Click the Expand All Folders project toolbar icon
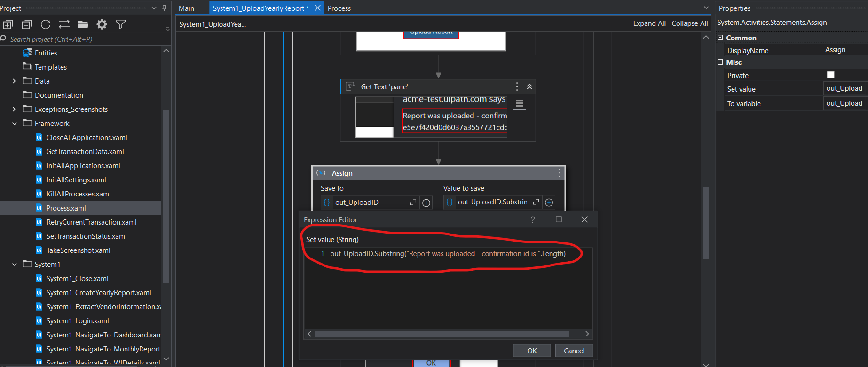Image resolution: width=868 pixels, height=367 pixels. click(8, 24)
